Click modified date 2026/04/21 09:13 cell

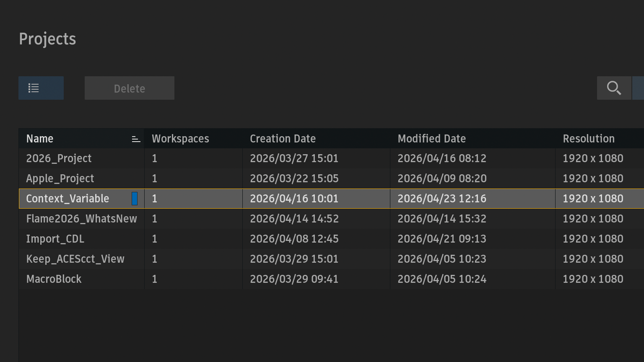tap(441, 239)
